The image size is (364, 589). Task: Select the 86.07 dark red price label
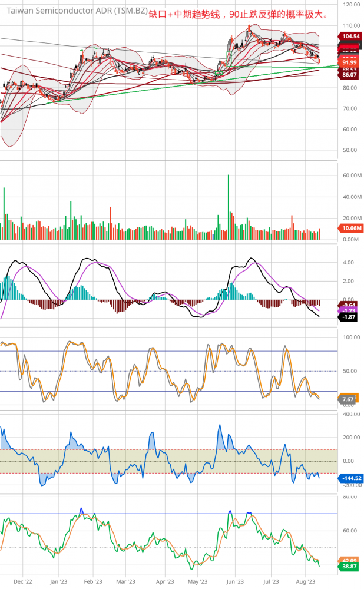[350, 75]
